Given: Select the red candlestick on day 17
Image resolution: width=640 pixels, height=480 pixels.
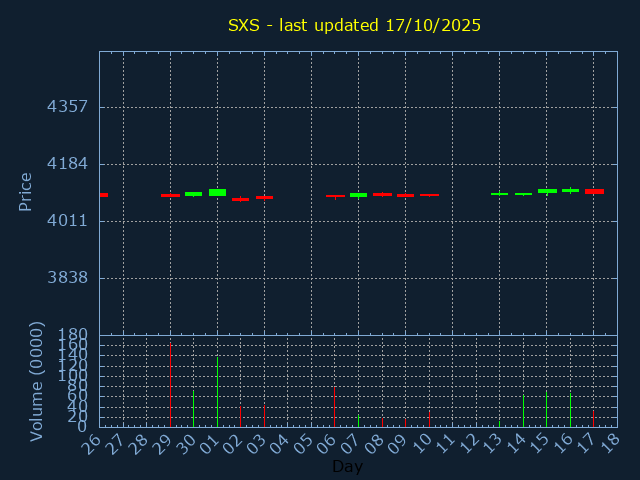Looking at the screenshot, I should [594, 191].
